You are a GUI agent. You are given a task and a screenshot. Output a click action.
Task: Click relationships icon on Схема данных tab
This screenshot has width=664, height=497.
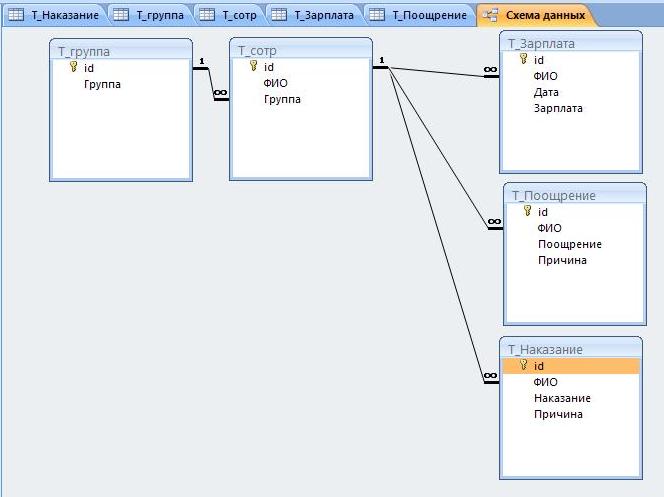(490, 15)
